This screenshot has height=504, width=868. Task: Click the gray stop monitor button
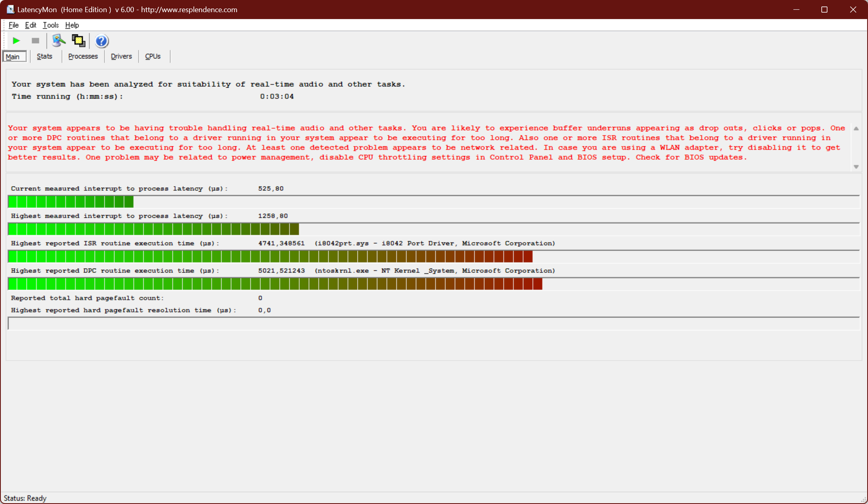(x=35, y=41)
